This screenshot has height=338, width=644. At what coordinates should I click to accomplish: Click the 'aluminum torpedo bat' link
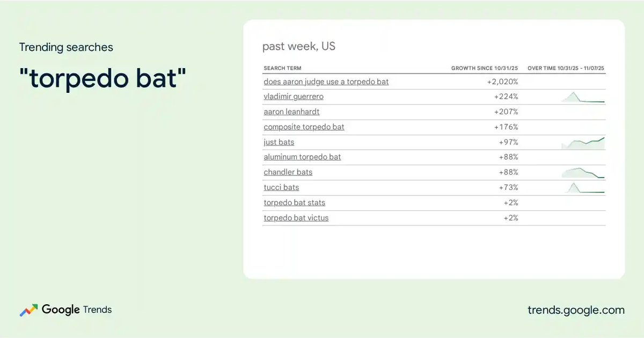coord(302,157)
